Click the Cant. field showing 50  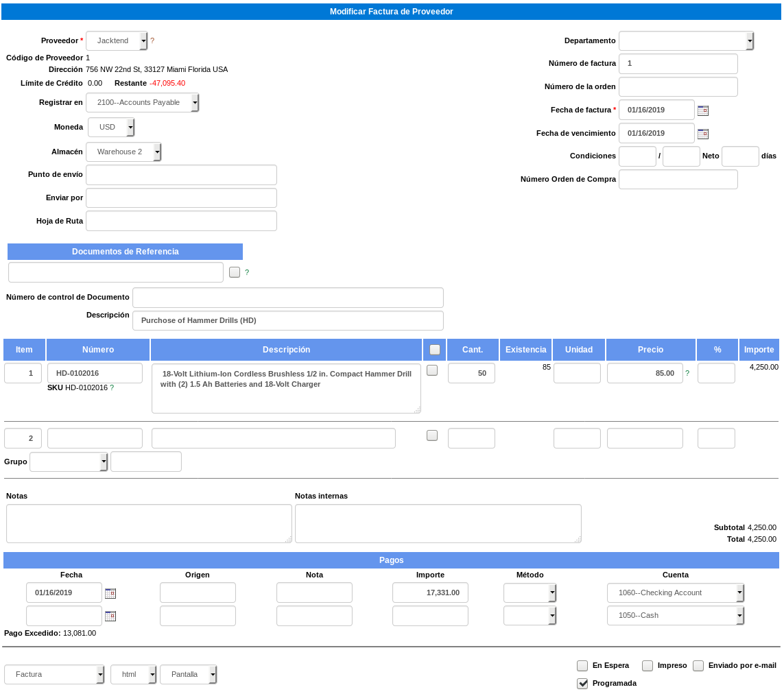(x=471, y=373)
